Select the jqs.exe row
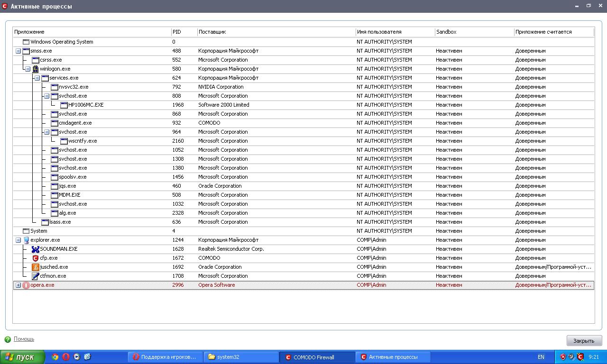 tap(303, 186)
